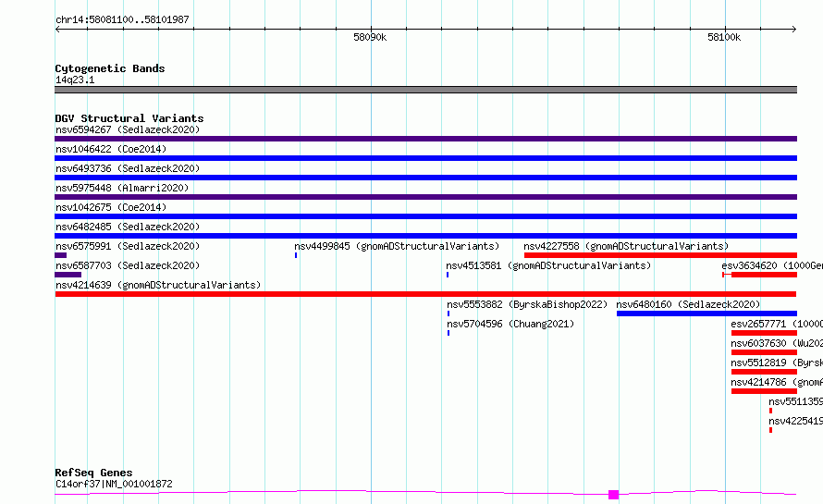Click the nsv6037630 variant label
The height and width of the screenshot is (504, 823).
pos(777,343)
